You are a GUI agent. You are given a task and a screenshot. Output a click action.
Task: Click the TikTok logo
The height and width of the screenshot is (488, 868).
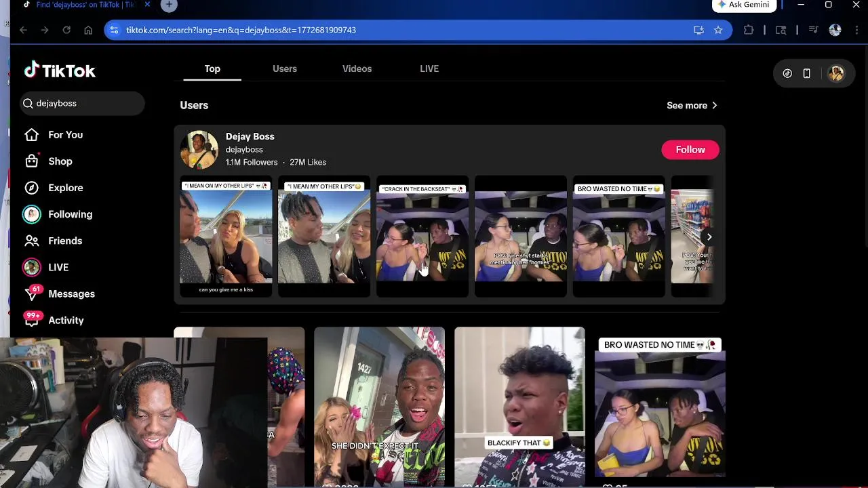coord(60,70)
